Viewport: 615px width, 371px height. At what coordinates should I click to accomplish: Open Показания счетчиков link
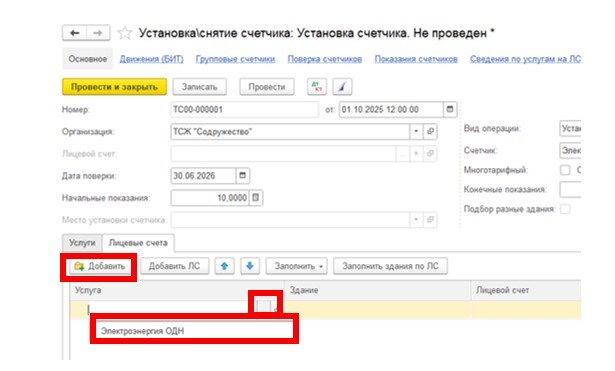click(x=416, y=59)
